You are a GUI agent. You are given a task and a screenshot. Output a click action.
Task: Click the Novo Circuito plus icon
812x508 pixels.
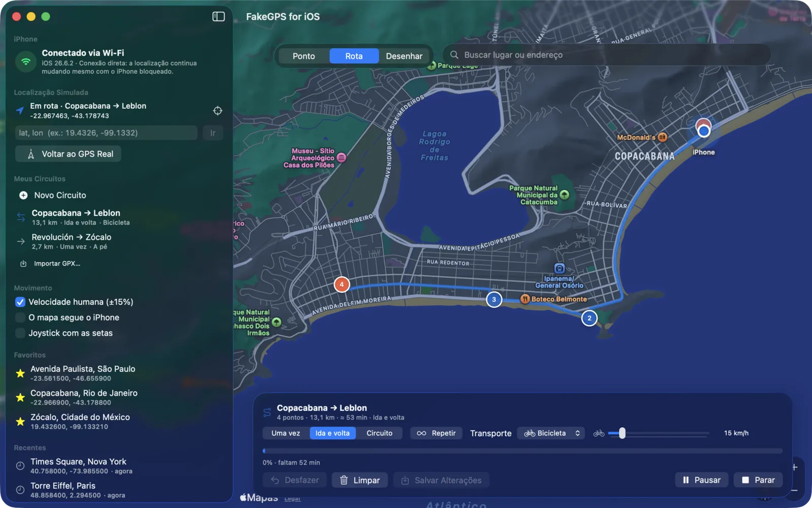click(23, 195)
